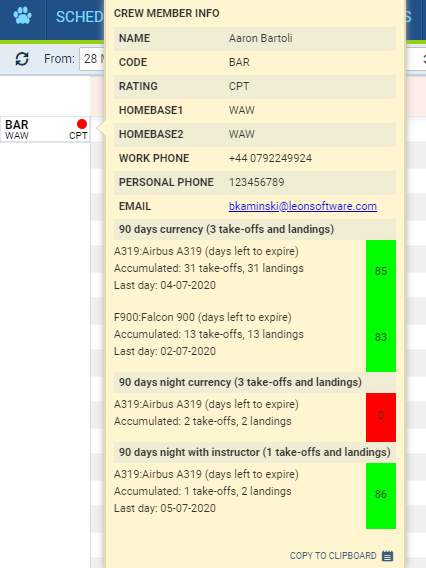Click the CREW MEMBER INFO title
This screenshot has height=568, width=426.
coord(167,13)
